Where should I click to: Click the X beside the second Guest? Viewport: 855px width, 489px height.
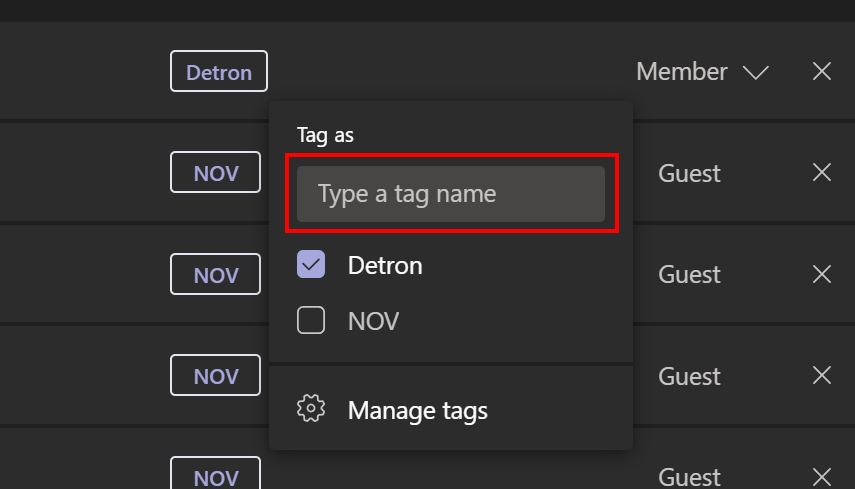tap(821, 274)
